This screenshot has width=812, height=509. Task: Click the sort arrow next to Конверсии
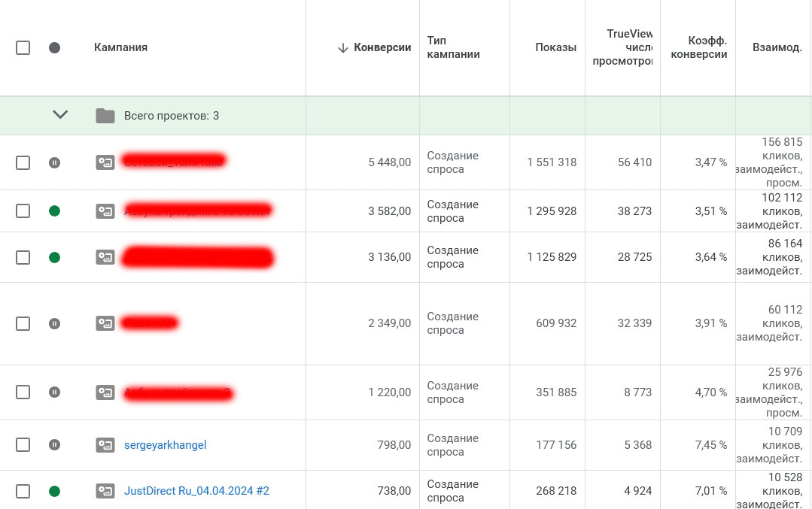(x=342, y=47)
